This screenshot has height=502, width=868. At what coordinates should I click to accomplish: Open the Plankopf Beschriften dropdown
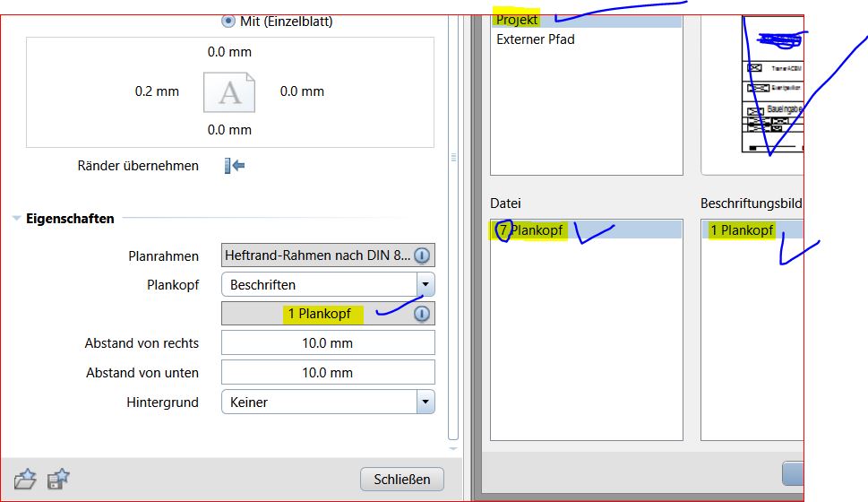(x=426, y=285)
